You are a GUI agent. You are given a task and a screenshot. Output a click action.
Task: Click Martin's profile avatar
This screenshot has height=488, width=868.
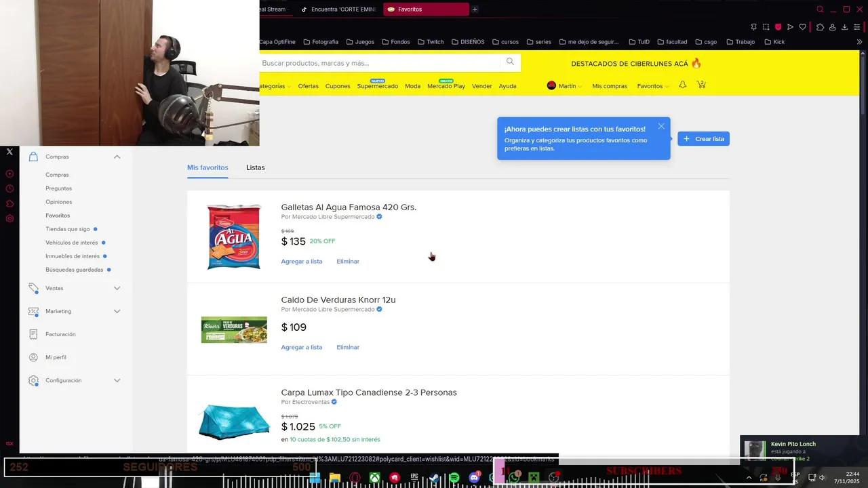pos(551,85)
